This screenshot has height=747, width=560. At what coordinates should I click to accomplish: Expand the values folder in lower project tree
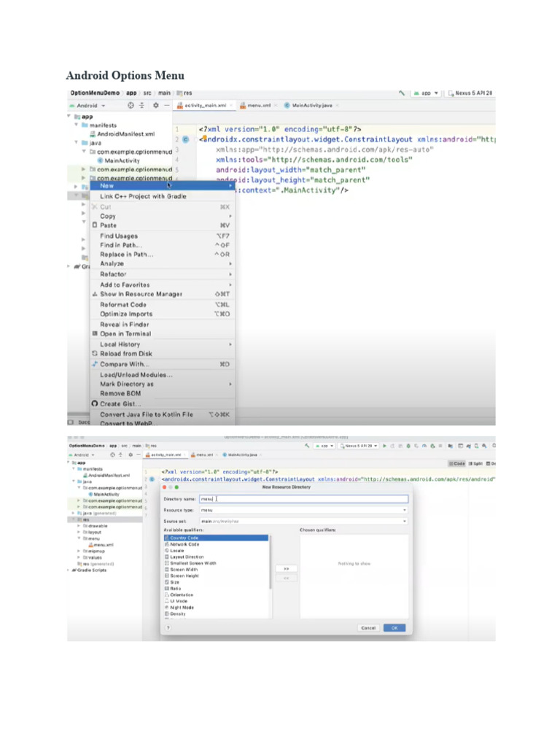point(79,557)
